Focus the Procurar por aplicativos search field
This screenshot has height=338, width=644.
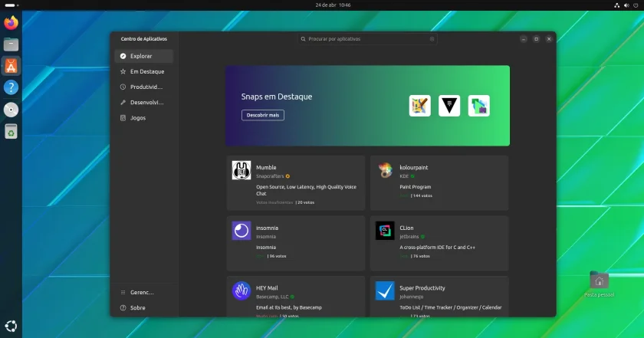[367, 39]
